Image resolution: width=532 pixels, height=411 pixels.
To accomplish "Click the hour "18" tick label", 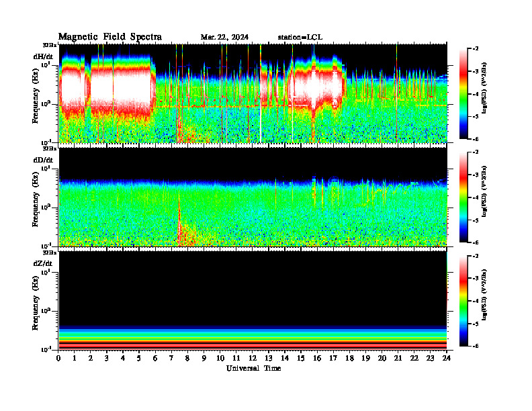I will (349, 358).
